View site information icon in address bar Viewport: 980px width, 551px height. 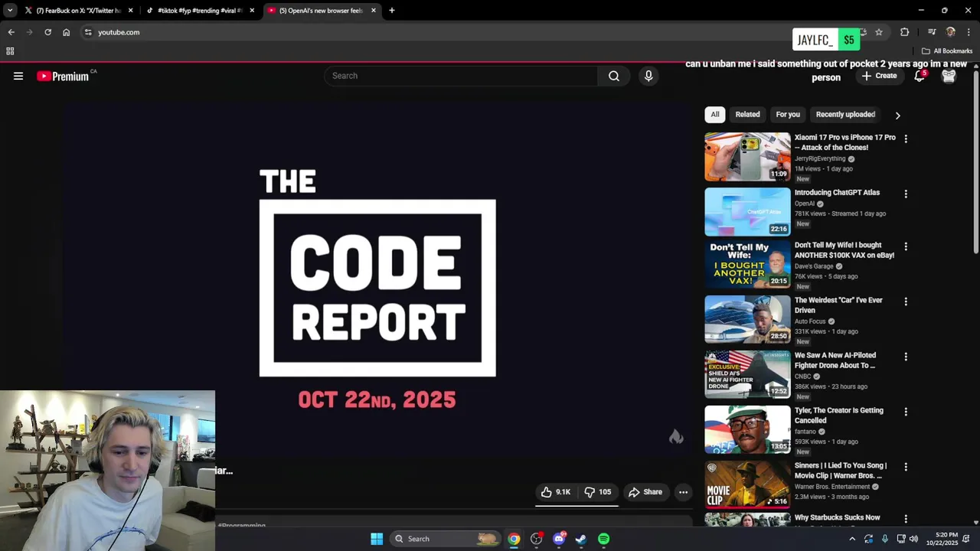tap(88, 32)
